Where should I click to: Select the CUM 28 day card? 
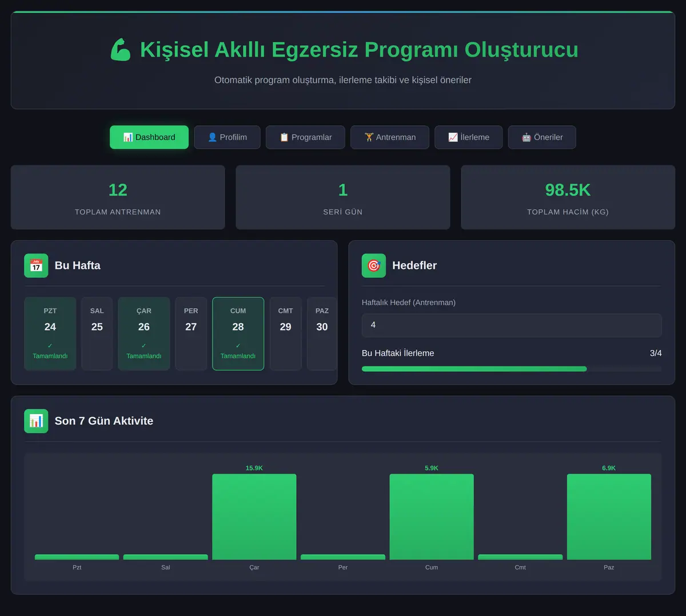[238, 333]
